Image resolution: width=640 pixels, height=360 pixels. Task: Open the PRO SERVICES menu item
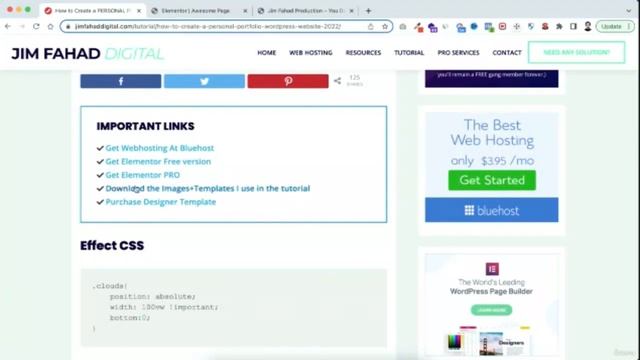point(458,53)
